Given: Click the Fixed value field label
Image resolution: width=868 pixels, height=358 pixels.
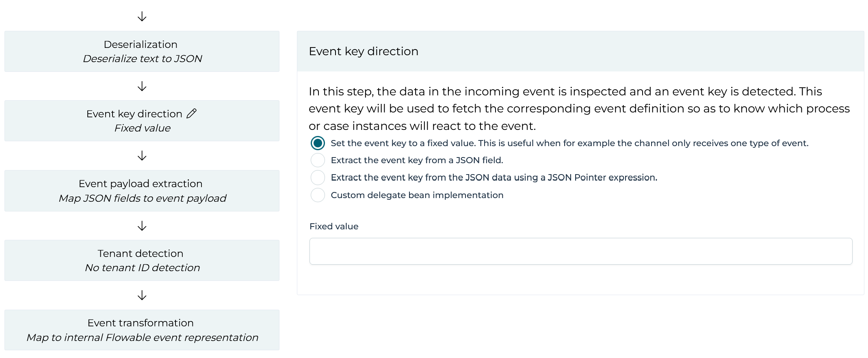Looking at the screenshot, I should pyautogui.click(x=334, y=226).
